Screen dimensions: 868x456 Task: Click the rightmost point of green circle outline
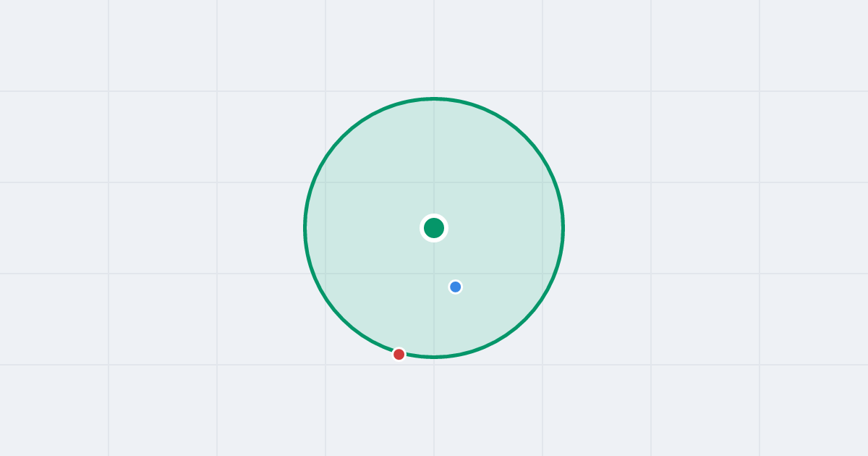563,228
